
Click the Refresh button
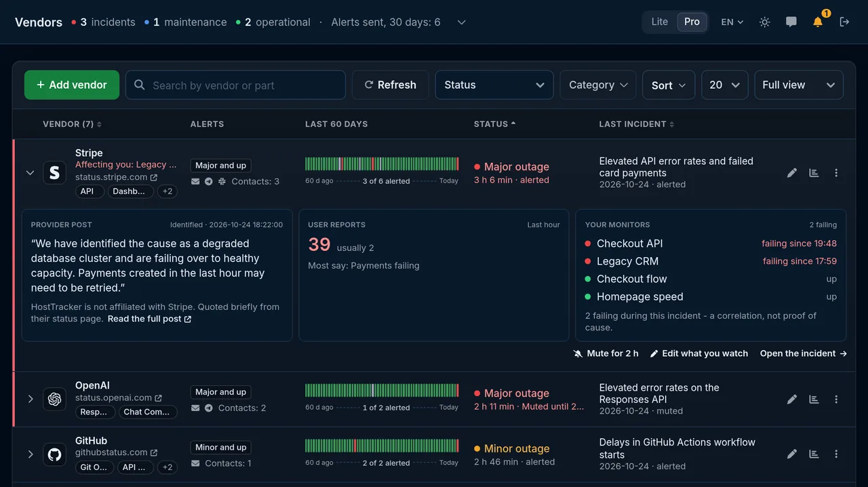(x=391, y=85)
